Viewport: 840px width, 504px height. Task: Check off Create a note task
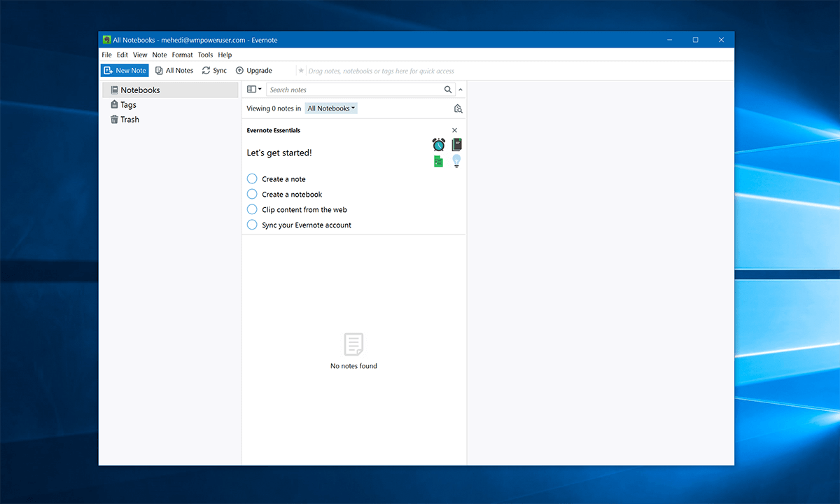252,178
